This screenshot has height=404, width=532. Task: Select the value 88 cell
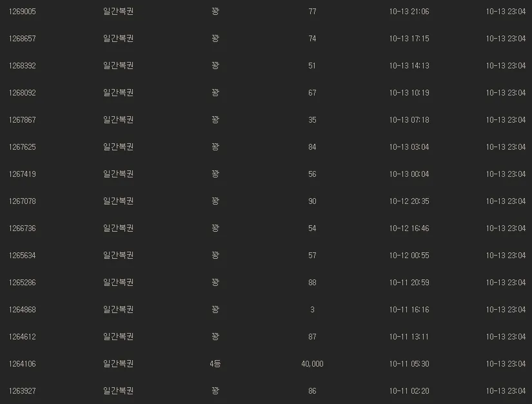(x=312, y=283)
